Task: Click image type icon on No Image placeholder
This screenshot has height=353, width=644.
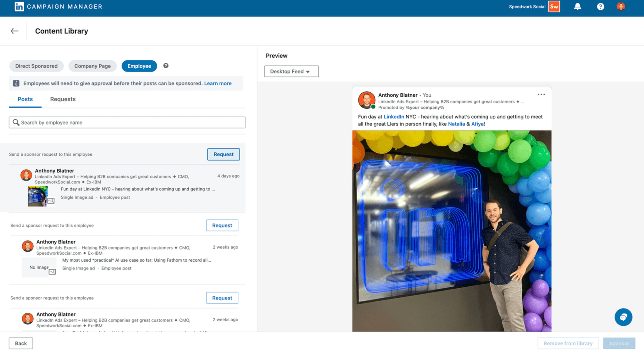Action: (x=52, y=272)
